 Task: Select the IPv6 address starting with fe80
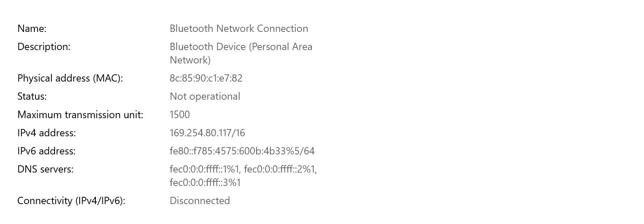[242, 151]
